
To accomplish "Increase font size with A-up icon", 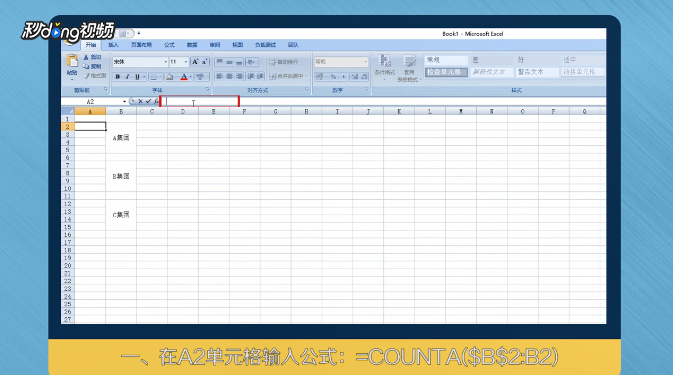I will pyautogui.click(x=195, y=62).
